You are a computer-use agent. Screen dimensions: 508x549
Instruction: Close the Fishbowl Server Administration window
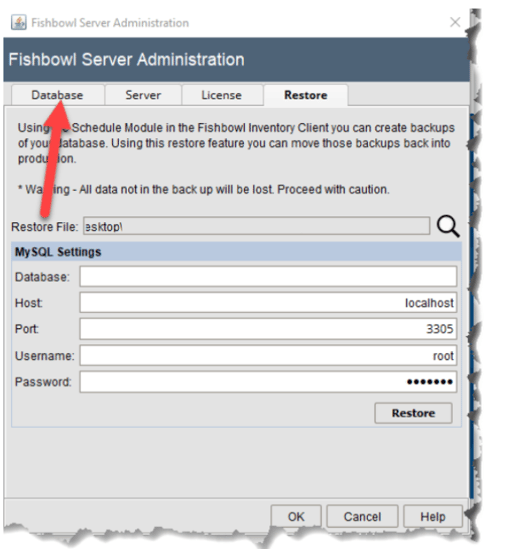(455, 22)
